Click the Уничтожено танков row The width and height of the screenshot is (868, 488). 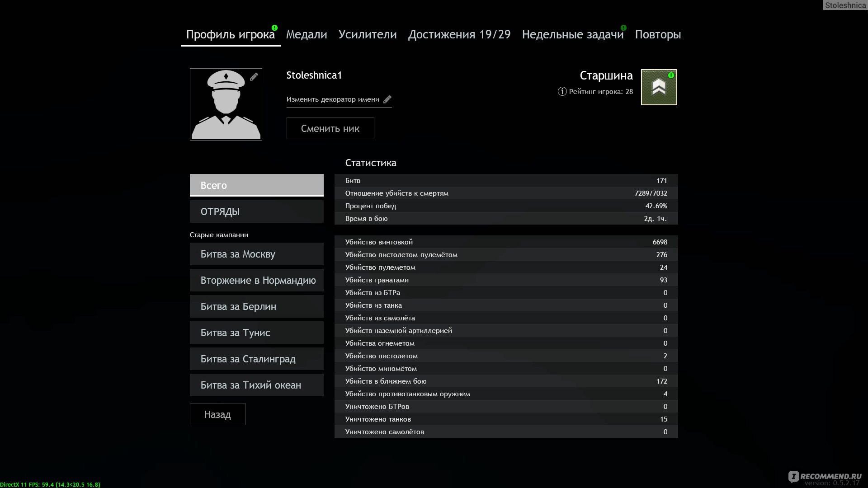[506, 419]
